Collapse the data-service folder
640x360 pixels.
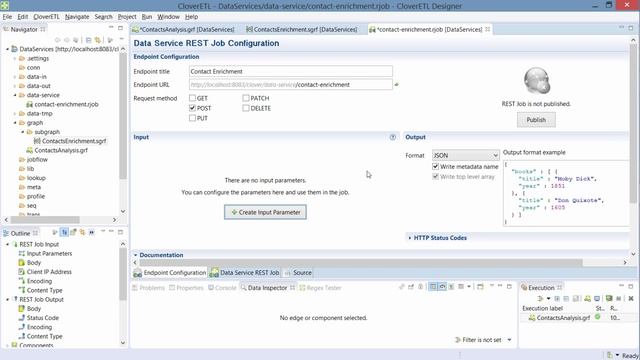15,95
